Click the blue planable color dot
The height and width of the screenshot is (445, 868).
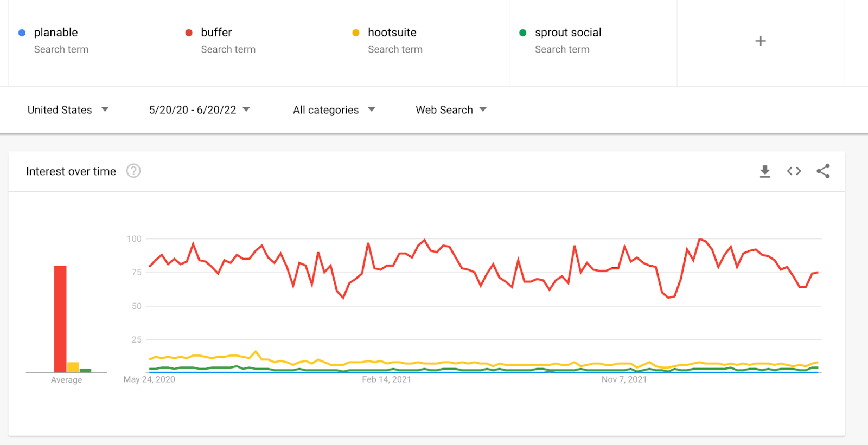pyautogui.click(x=22, y=33)
